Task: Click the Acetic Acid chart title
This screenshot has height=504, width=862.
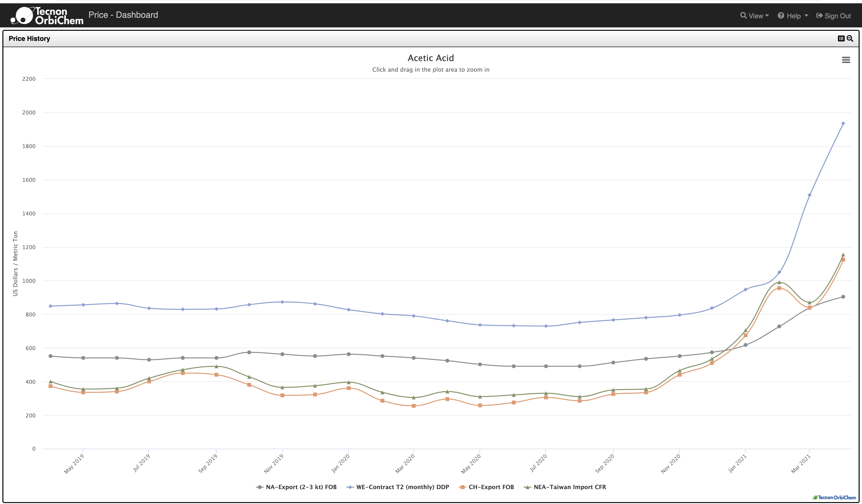Action: [x=431, y=58]
